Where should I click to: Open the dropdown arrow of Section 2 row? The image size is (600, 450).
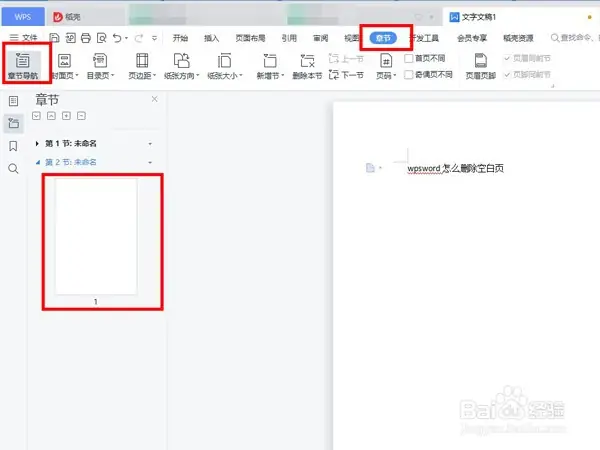(x=150, y=163)
